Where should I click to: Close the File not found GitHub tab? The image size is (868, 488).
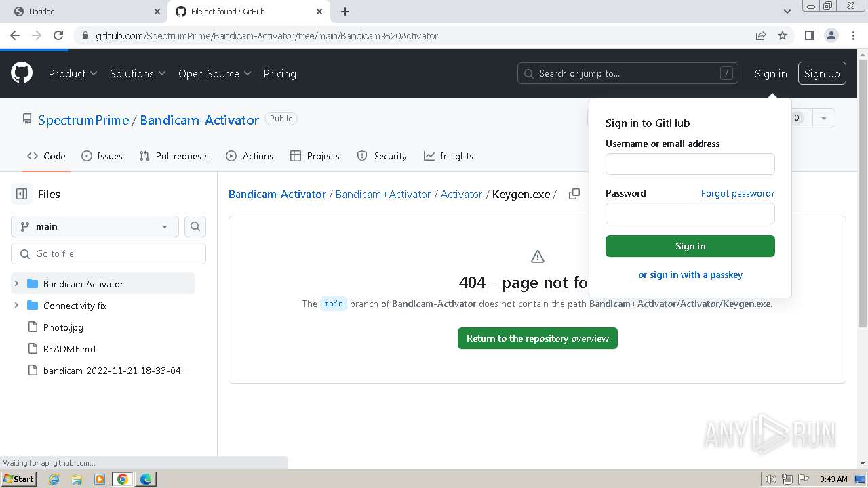319,12
